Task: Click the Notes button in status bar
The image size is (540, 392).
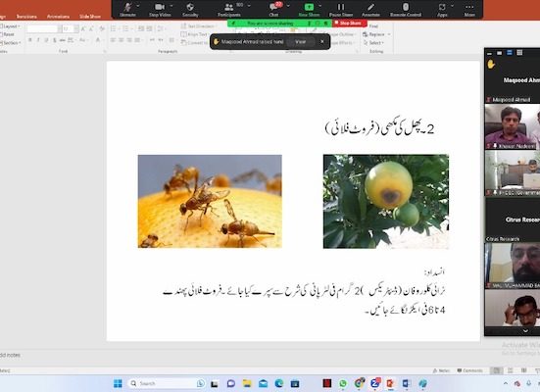Action: [441, 370]
